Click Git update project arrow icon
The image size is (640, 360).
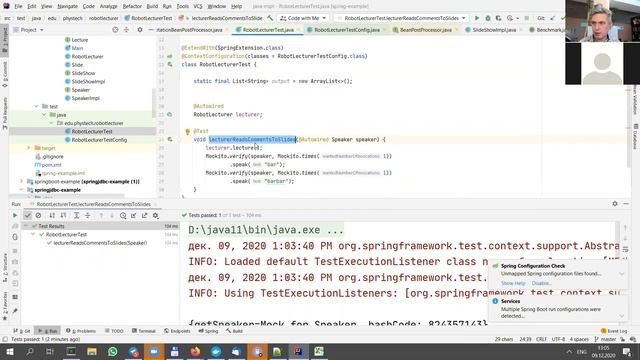[x=553, y=18]
